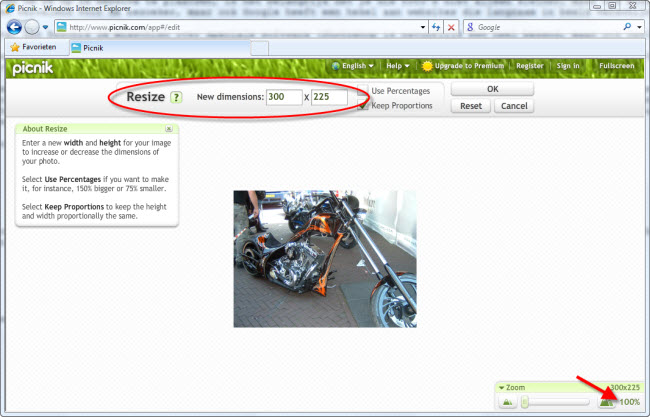Click the yellow Favorieten star icon
The height and width of the screenshot is (417, 650).
point(15,47)
